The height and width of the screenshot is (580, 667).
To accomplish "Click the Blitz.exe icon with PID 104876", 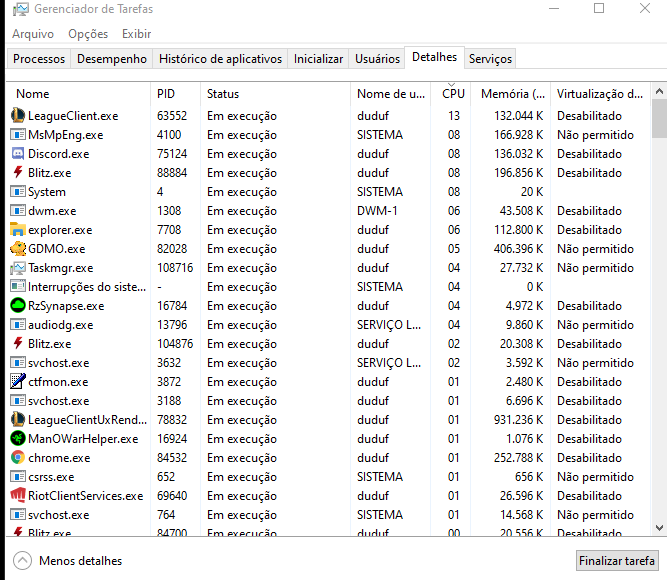I will tap(17, 344).
